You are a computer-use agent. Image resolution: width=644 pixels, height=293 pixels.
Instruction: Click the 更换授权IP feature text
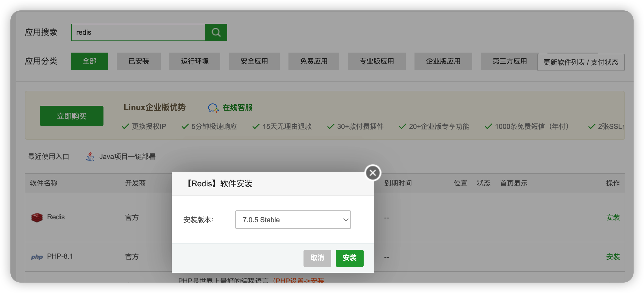[x=149, y=127]
